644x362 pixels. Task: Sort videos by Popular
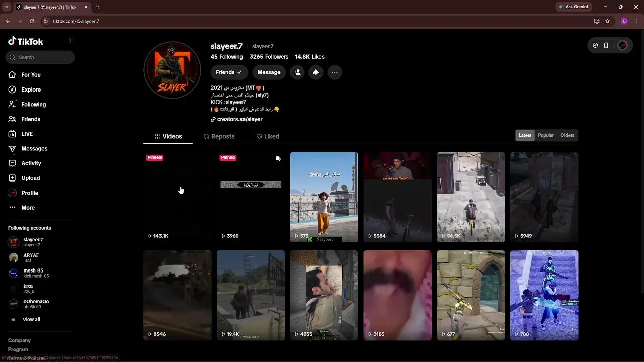click(x=546, y=135)
